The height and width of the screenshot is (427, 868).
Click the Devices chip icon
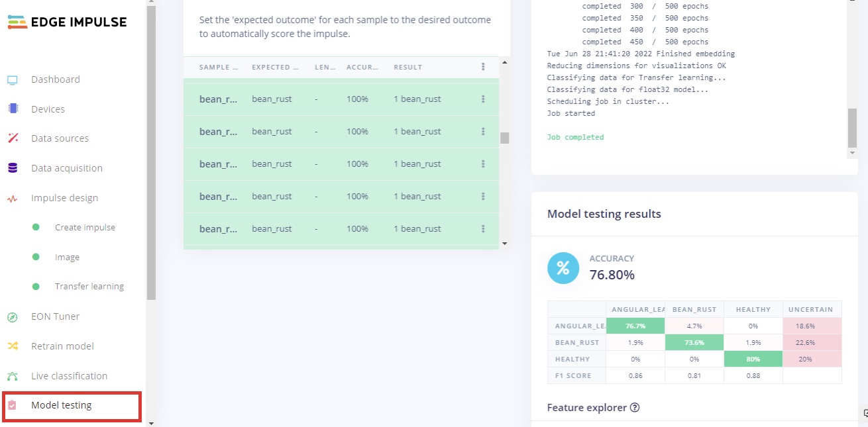[x=13, y=109]
